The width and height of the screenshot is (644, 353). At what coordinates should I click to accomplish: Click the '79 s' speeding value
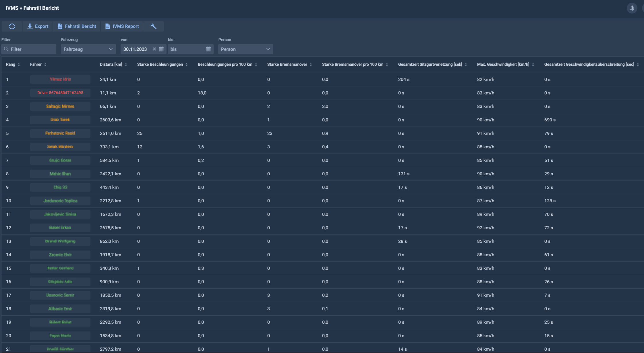pyautogui.click(x=549, y=133)
